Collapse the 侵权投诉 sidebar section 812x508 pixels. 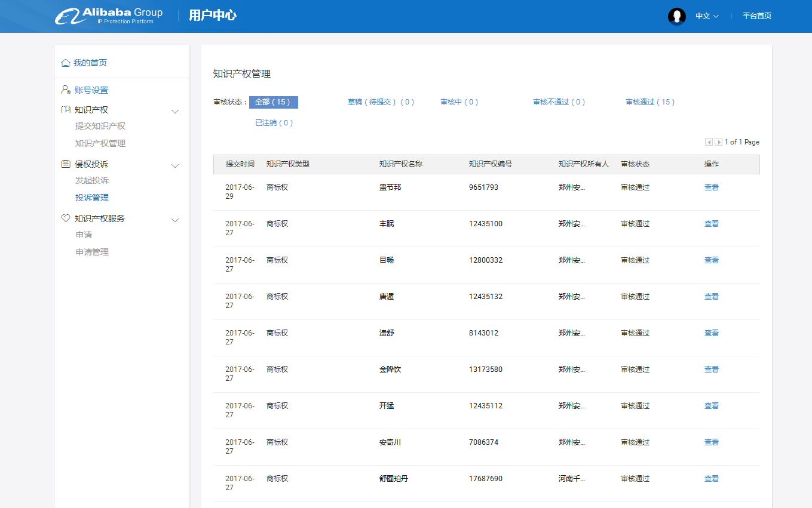pos(175,165)
